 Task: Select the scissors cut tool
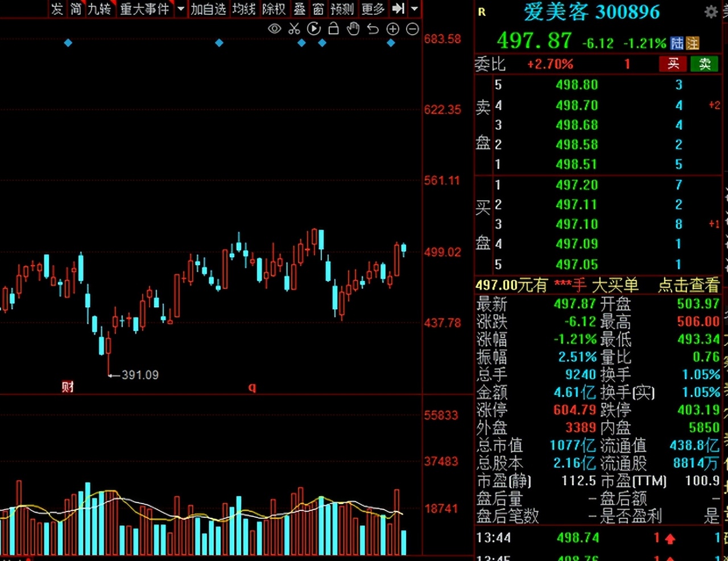tap(294, 28)
